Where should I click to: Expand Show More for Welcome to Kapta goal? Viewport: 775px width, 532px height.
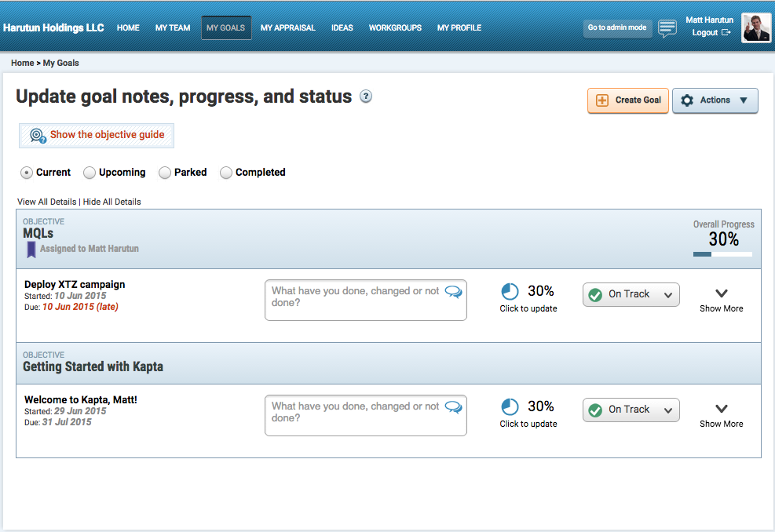(x=721, y=415)
